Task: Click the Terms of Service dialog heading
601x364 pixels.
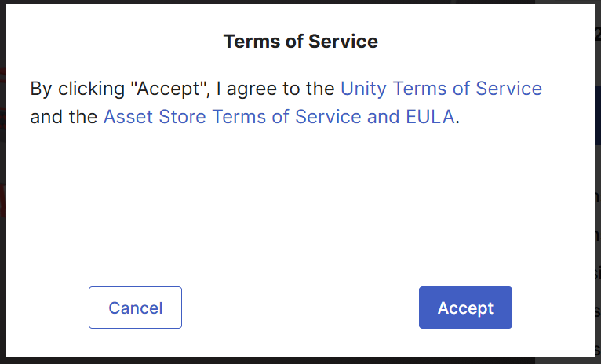Action: pos(300,42)
